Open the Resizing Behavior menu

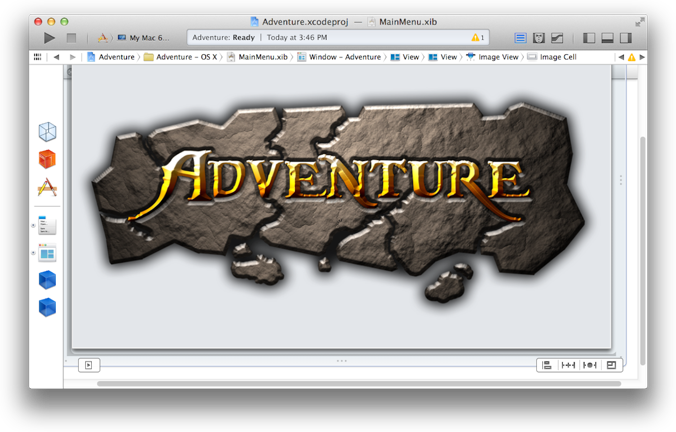coord(611,365)
